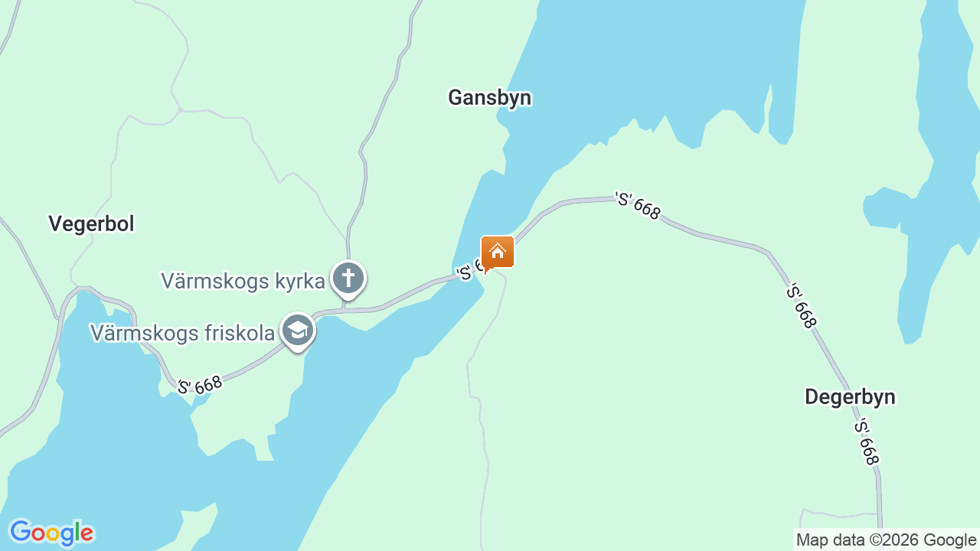Select the Värmskogs friskola text label

pos(182,333)
